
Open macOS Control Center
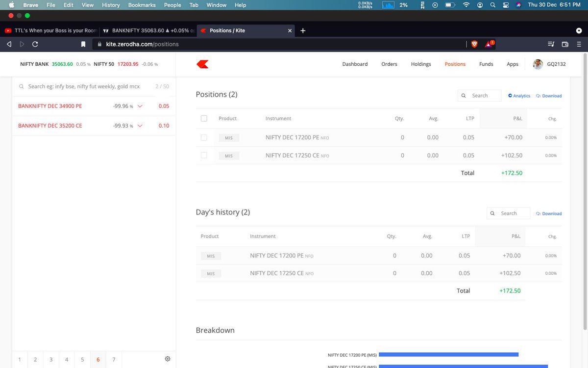coord(506,5)
